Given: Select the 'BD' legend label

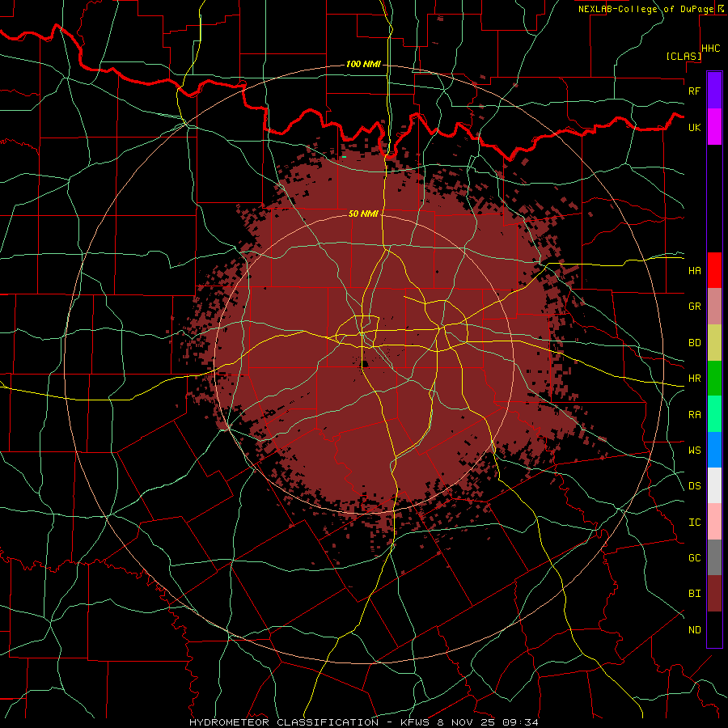Looking at the screenshot, I should (694, 343).
